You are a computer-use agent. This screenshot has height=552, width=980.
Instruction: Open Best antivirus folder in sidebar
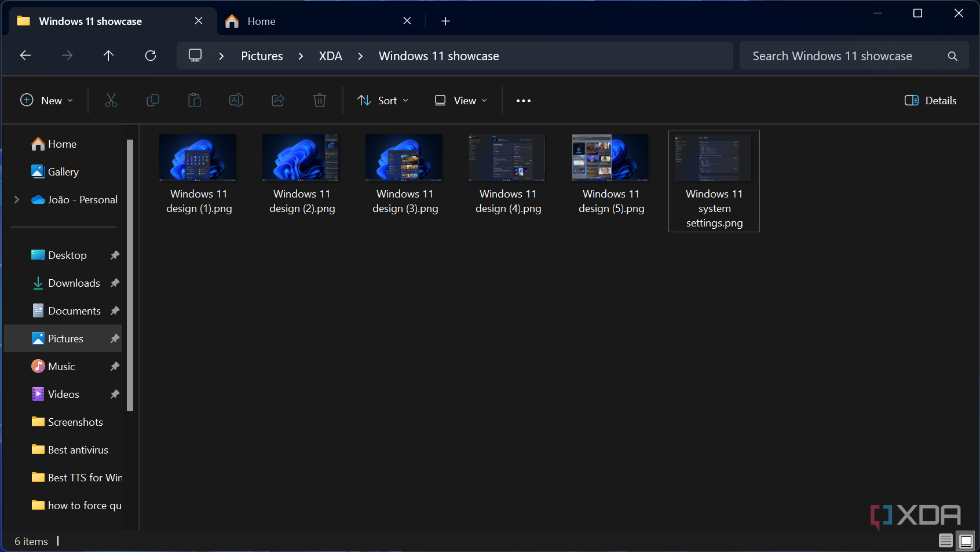point(78,450)
